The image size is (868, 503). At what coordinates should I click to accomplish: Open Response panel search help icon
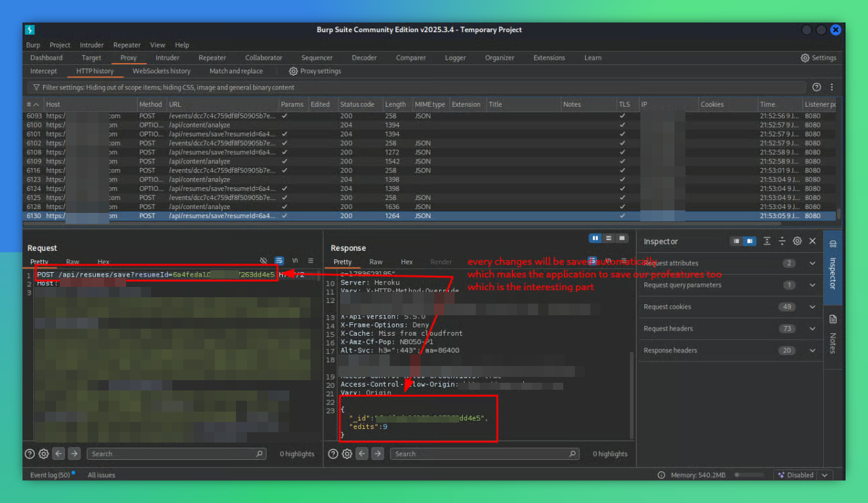coord(333,453)
